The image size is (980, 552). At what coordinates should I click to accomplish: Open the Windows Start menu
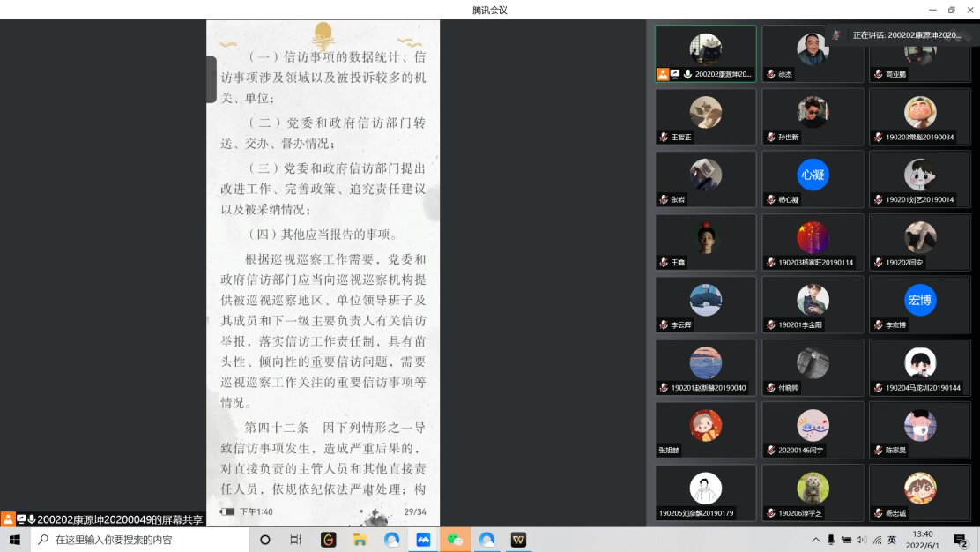coord(15,540)
